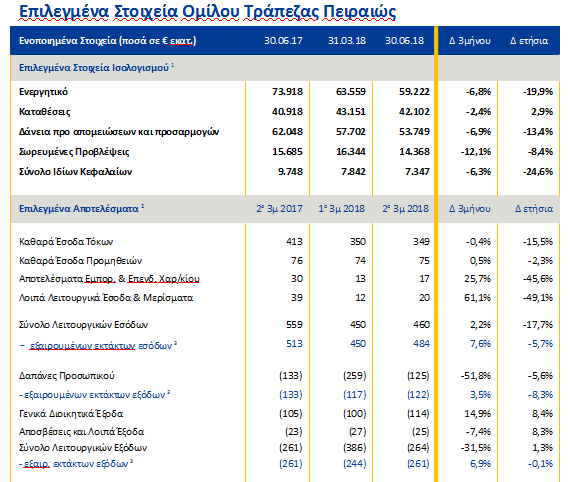Select the blue value 513
Image resolution: width=571 pixels, height=482 pixels.
click(x=294, y=344)
